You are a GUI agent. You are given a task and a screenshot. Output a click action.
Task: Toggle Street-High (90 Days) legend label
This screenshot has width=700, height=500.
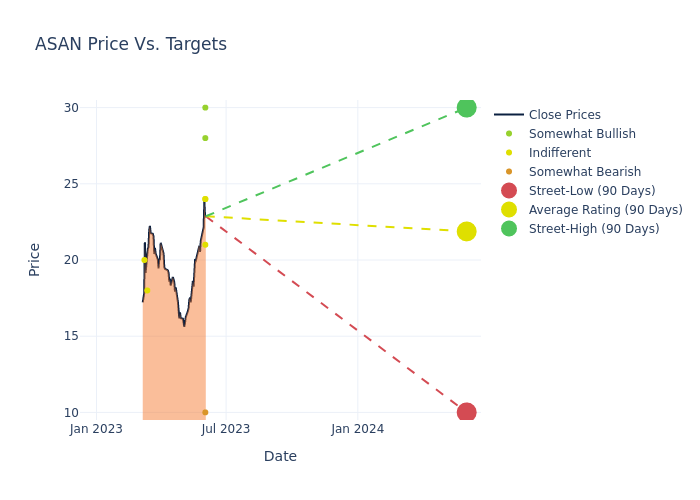[x=594, y=229]
